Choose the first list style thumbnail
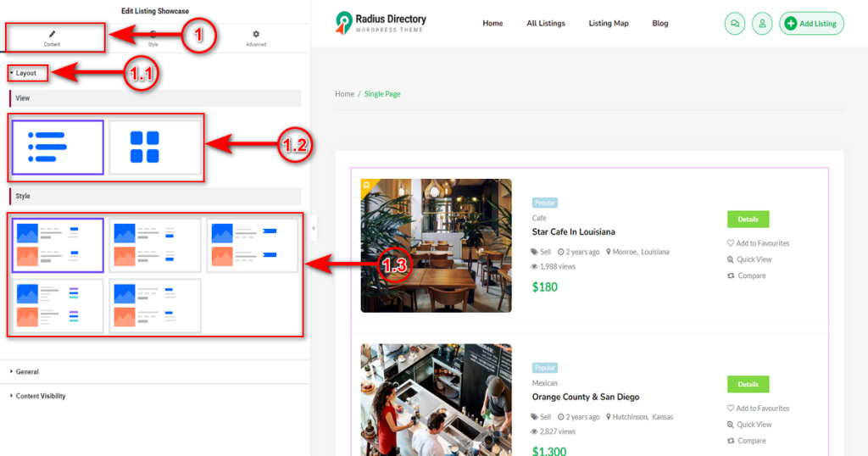 pyautogui.click(x=58, y=245)
